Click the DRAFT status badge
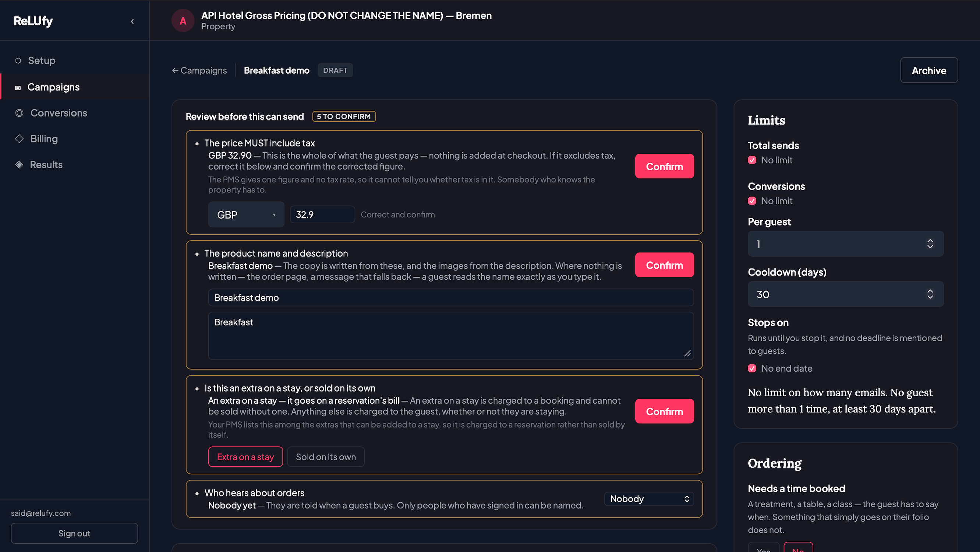The height and width of the screenshot is (552, 980). pos(335,70)
